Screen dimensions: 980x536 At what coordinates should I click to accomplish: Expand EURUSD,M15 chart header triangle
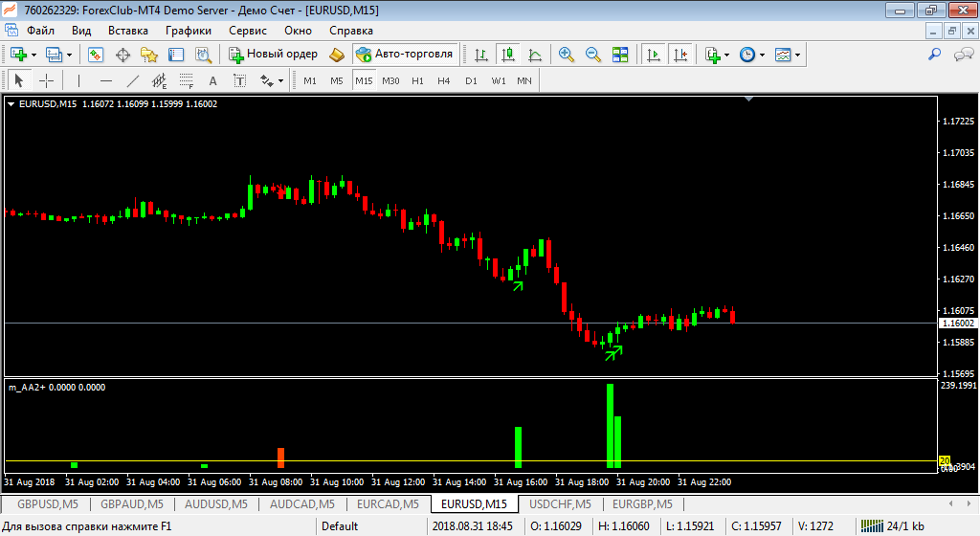11,104
